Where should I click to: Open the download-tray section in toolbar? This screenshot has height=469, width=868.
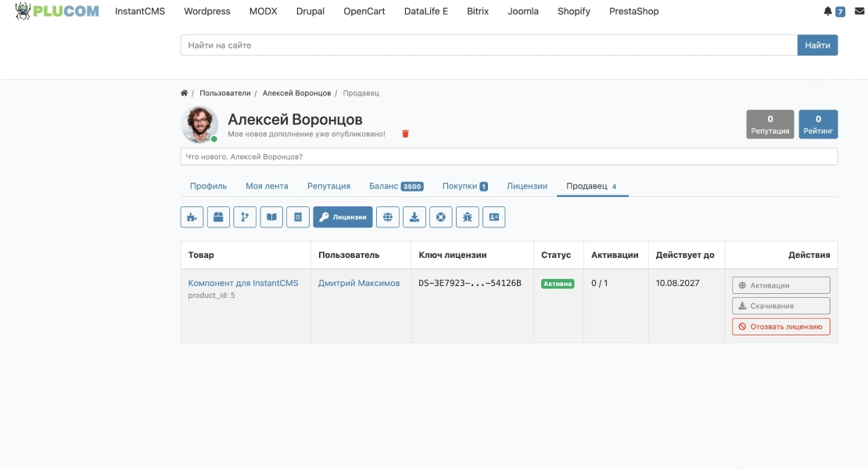point(414,217)
